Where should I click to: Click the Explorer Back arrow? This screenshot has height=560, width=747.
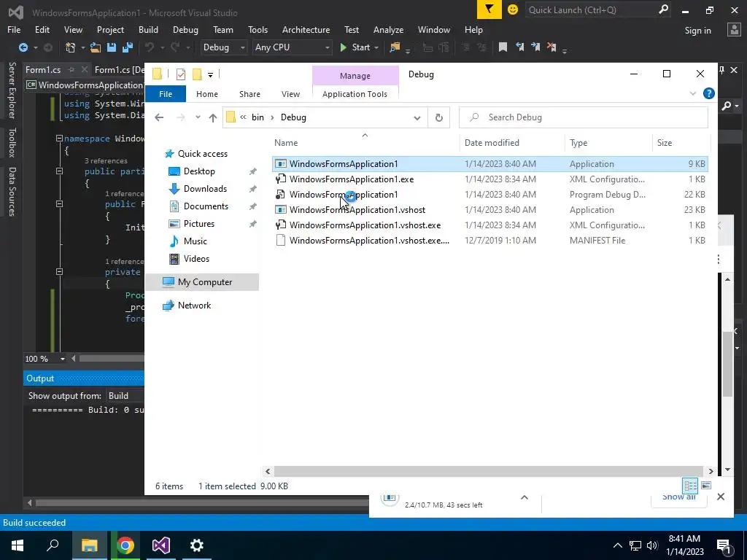tap(159, 117)
